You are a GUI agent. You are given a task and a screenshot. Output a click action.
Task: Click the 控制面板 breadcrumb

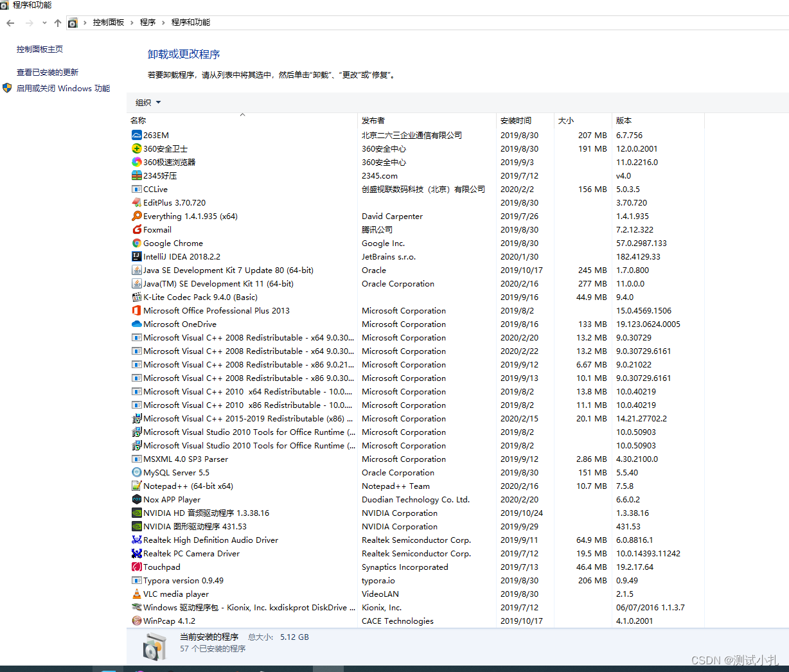(x=109, y=22)
